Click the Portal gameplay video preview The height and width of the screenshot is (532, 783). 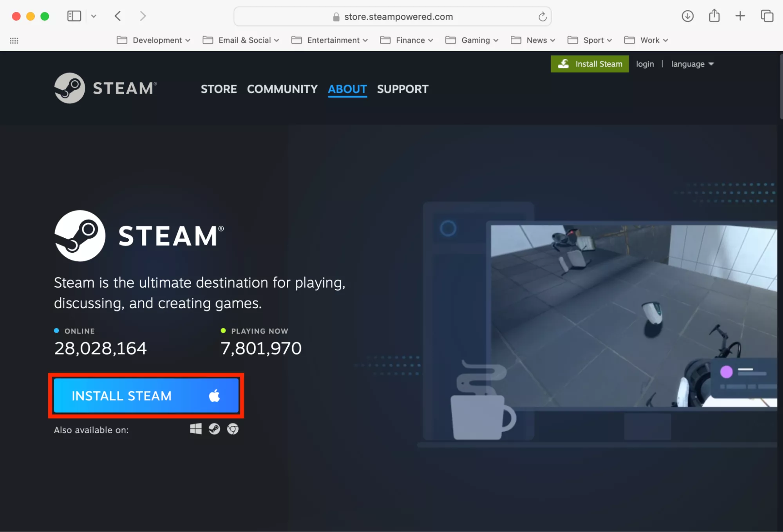pyautogui.click(x=634, y=316)
